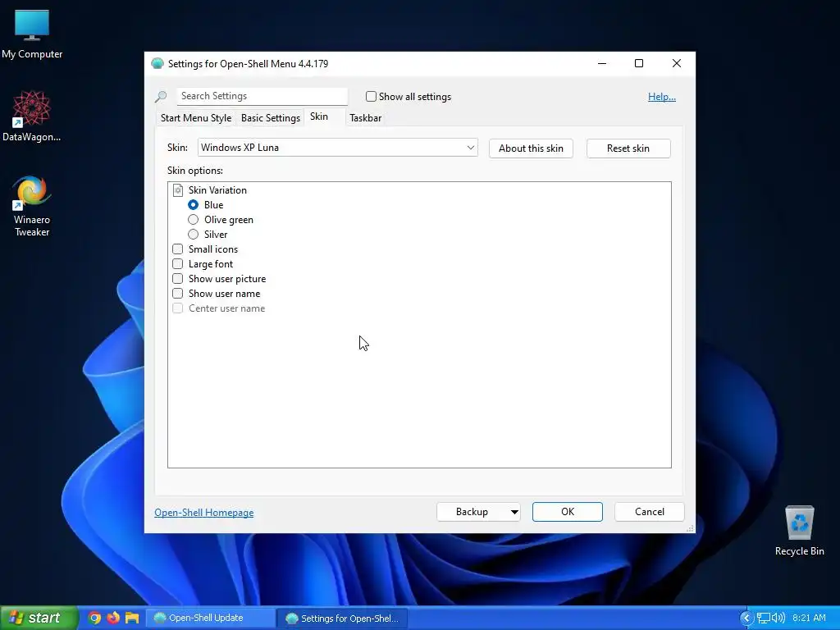840x630 pixels.
Task: Switch to Open-Shell Update taskbar window
Action: [211, 618]
